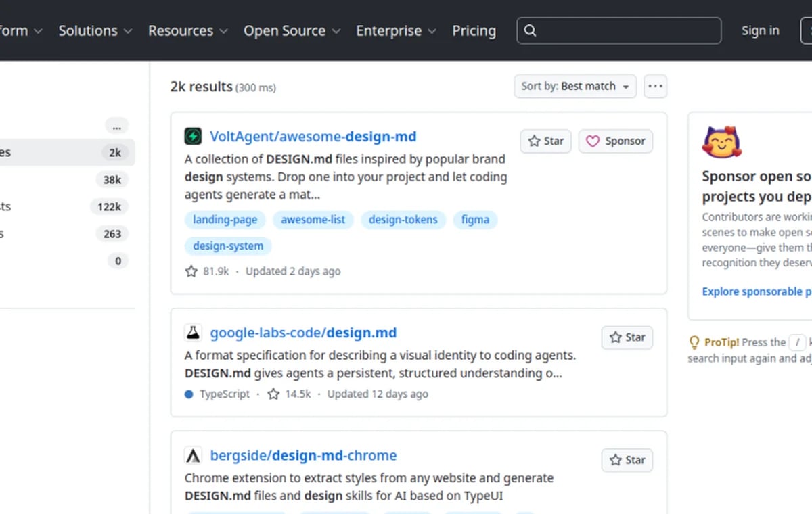Select filter with 38k results count
The width and height of the screenshot is (812, 514).
click(x=68, y=180)
